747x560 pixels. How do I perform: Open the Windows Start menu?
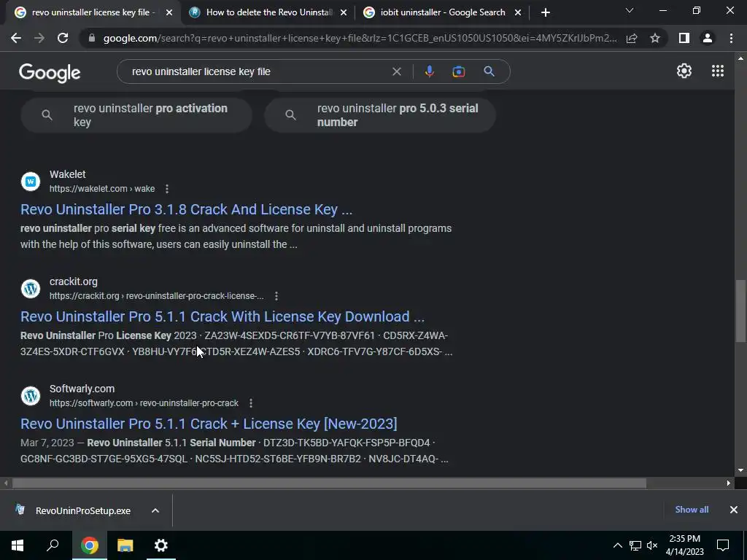click(x=18, y=545)
